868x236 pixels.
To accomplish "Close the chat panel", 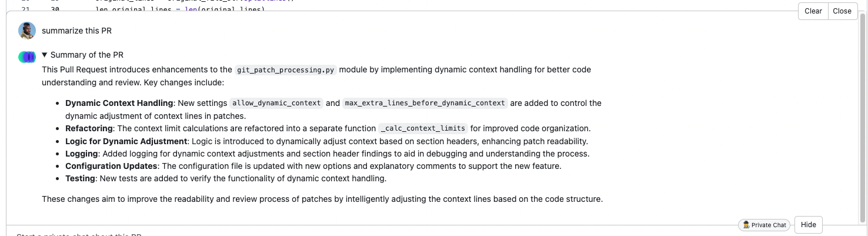I will tap(842, 11).
